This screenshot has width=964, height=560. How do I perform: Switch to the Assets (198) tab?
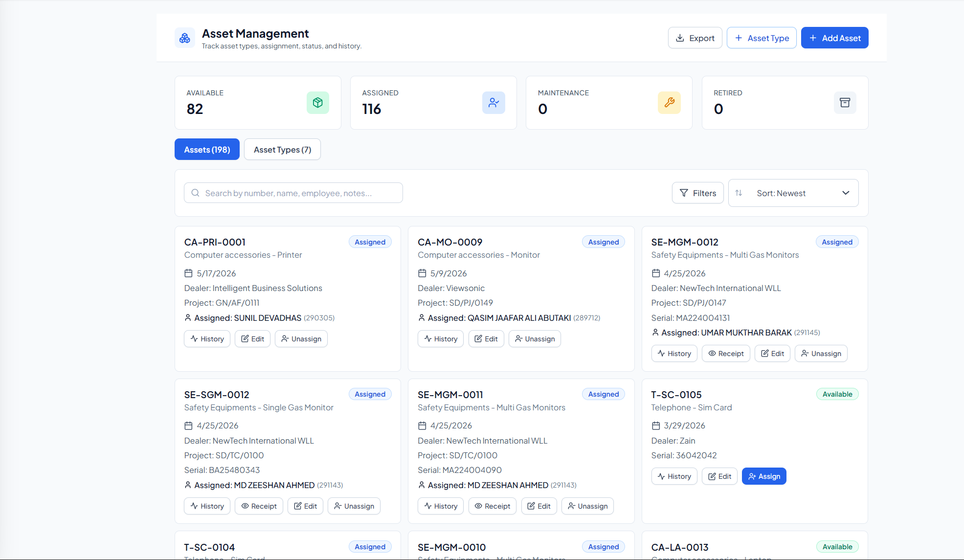[x=207, y=149]
